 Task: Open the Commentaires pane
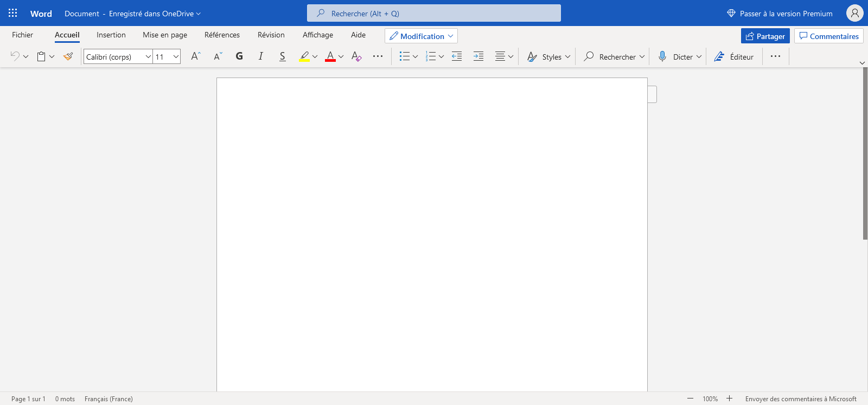(x=828, y=36)
